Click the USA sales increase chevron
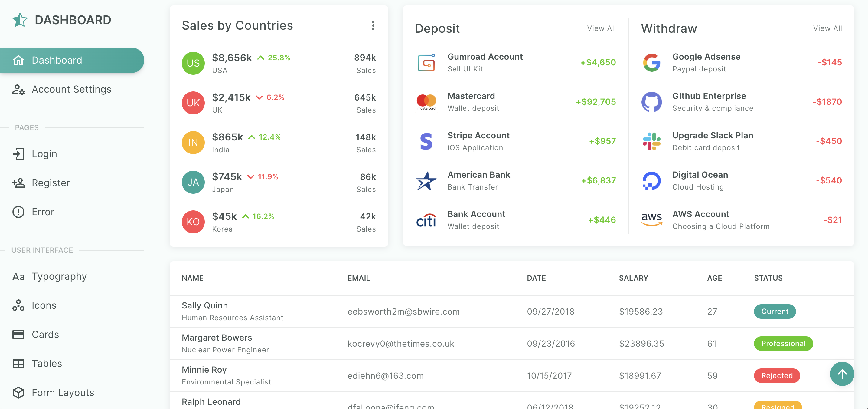868x409 pixels. click(260, 58)
